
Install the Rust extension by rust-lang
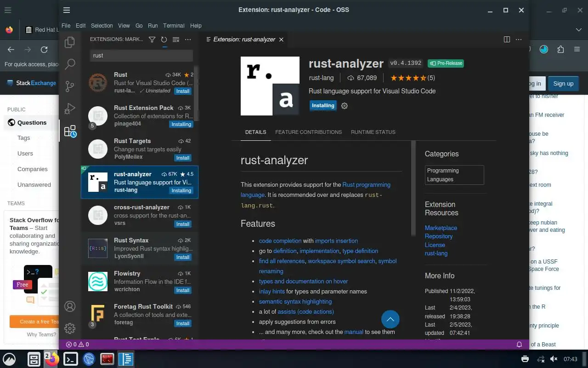click(183, 91)
